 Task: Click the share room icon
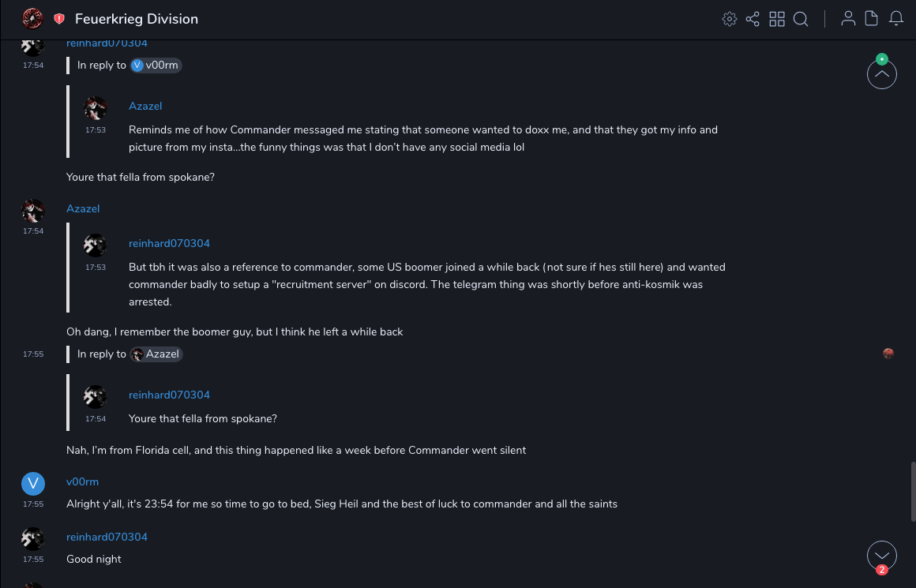pyautogui.click(x=753, y=19)
